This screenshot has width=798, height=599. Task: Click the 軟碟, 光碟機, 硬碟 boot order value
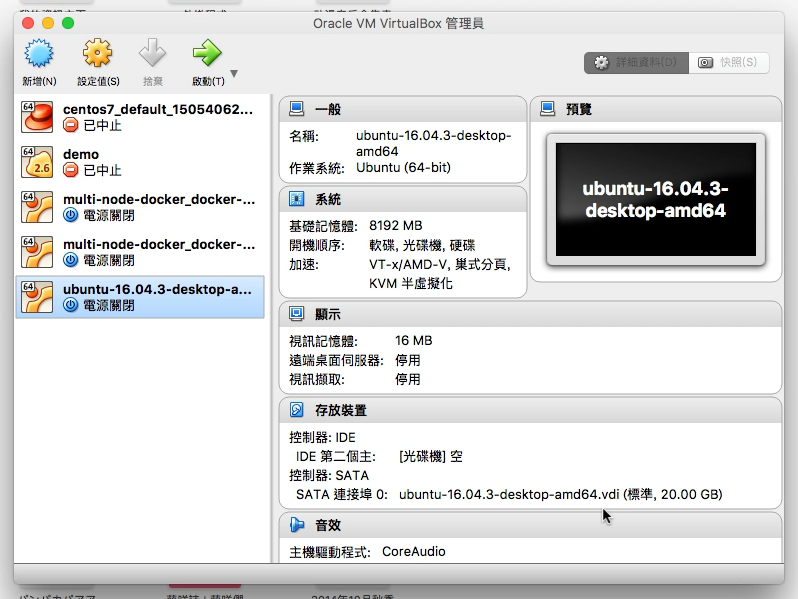pos(422,245)
